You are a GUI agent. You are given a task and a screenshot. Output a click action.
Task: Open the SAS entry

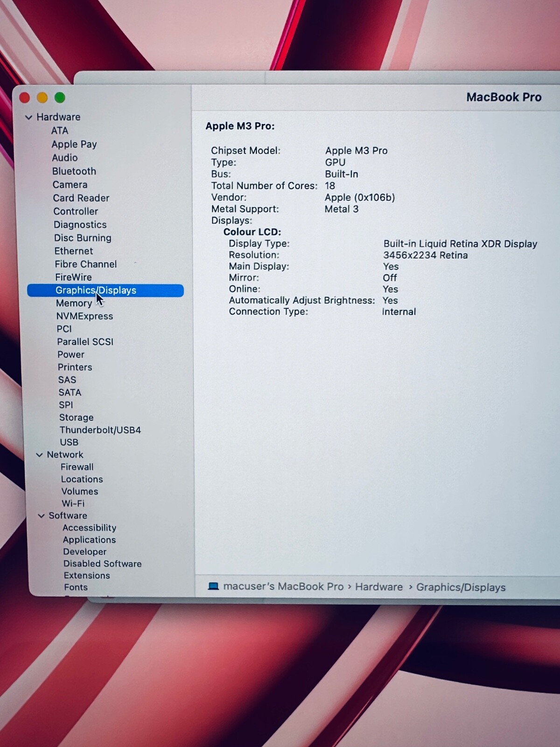click(x=67, y=380)
